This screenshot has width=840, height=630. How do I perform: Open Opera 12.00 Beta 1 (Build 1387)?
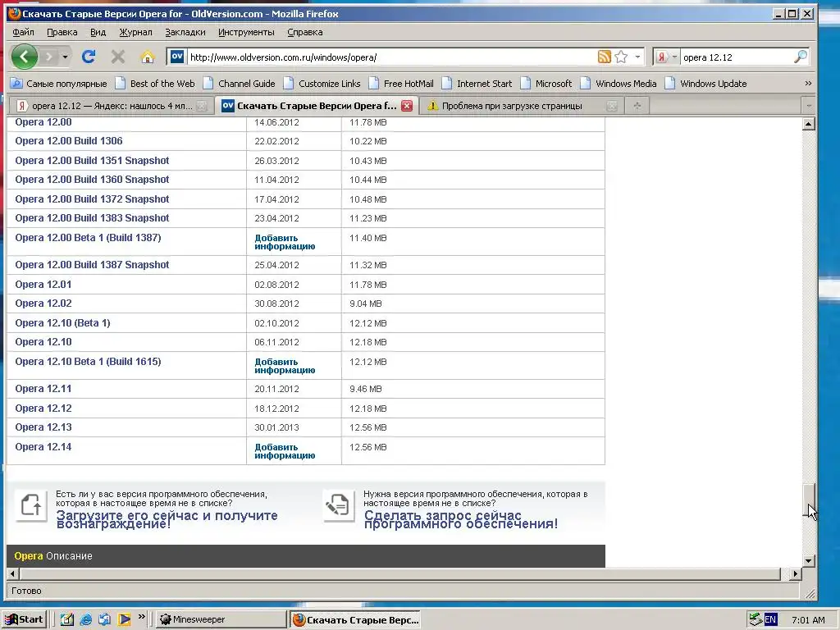point(88,238)
